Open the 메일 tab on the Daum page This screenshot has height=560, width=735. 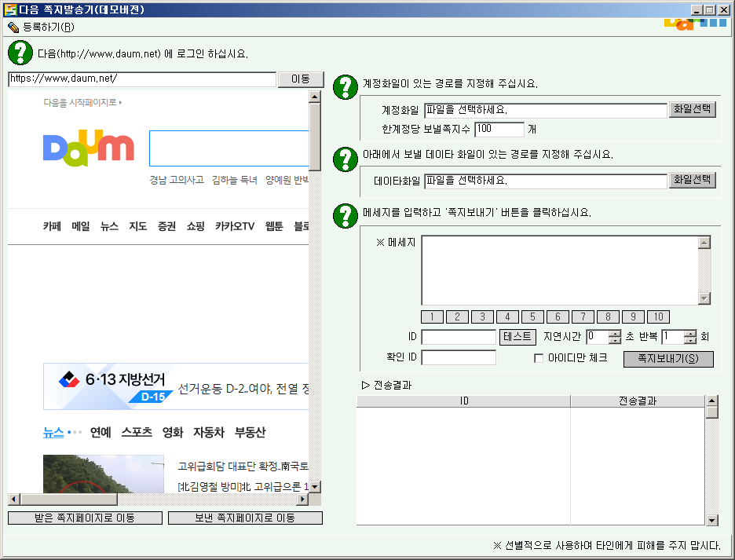click(x=81, y=226)
